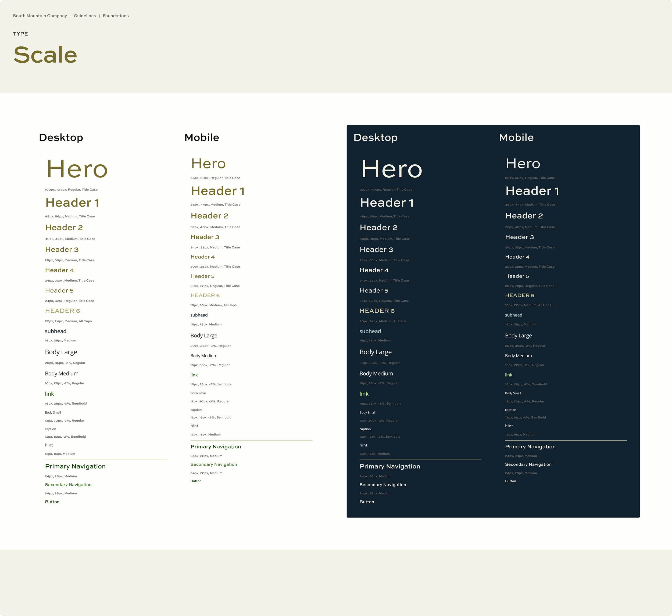Click Primary Navigation in dark Desktop column

click(x=389, y=466)
